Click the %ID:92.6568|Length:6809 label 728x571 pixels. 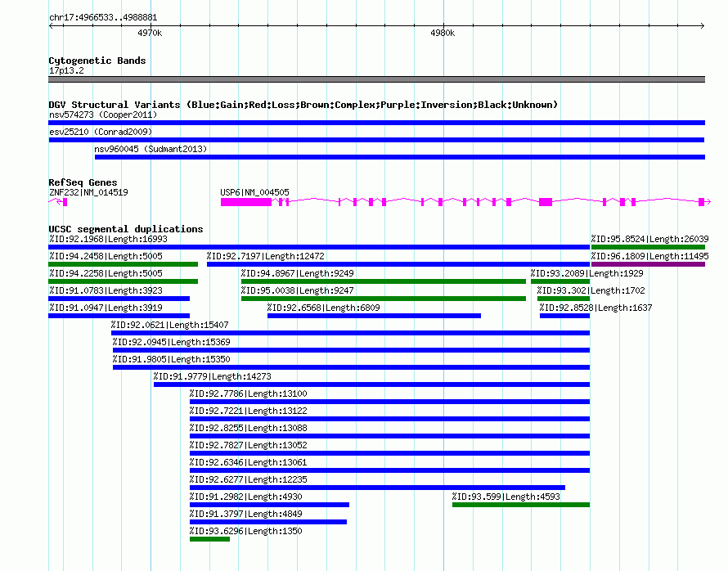point(324,308)
